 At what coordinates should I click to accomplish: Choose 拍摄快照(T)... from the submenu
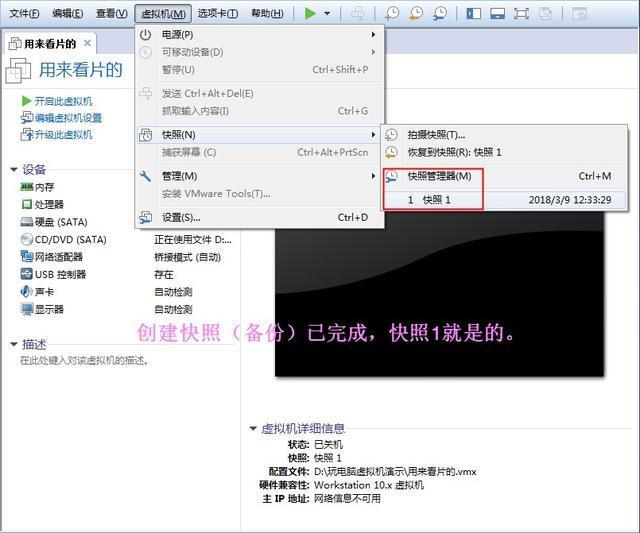pos(504,135)
